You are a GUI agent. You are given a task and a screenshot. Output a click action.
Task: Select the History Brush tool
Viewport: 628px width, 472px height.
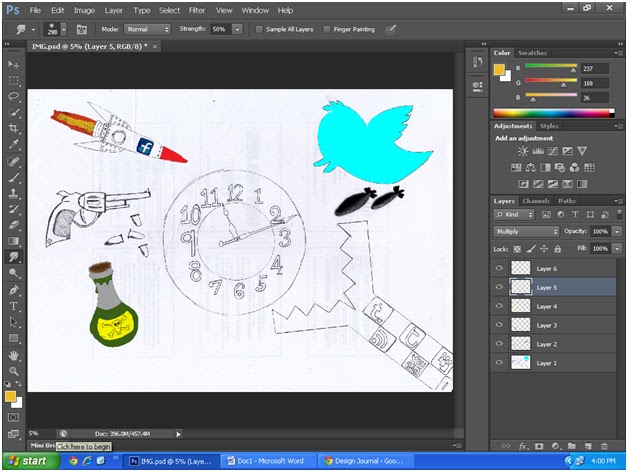(14, 209)
